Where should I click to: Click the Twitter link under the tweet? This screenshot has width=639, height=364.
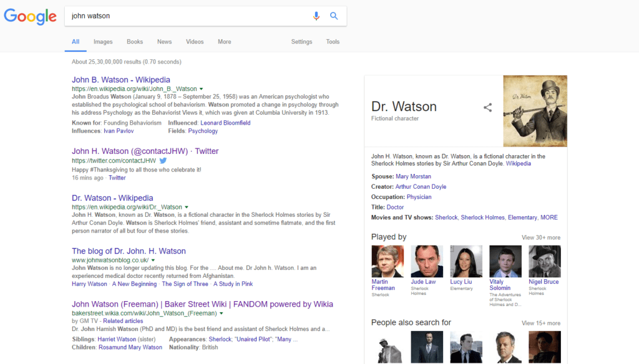tap(117, 178)
